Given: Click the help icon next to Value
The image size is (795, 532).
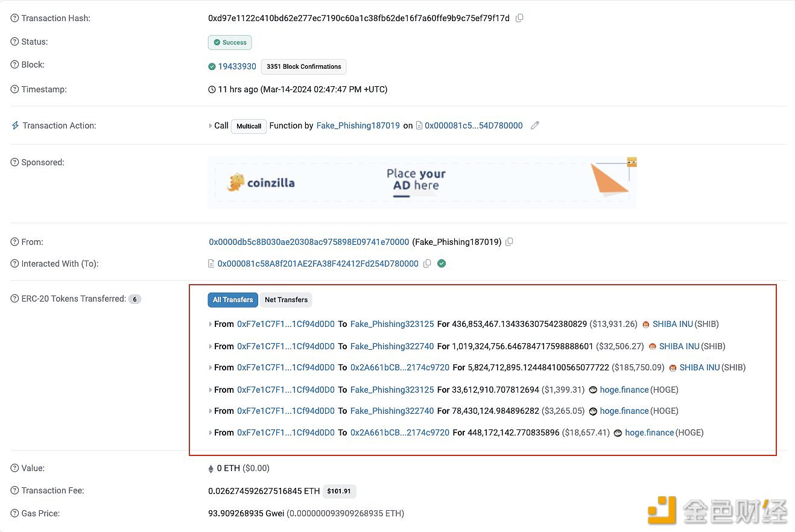Looking at the screenshot, I should [14, 469].
